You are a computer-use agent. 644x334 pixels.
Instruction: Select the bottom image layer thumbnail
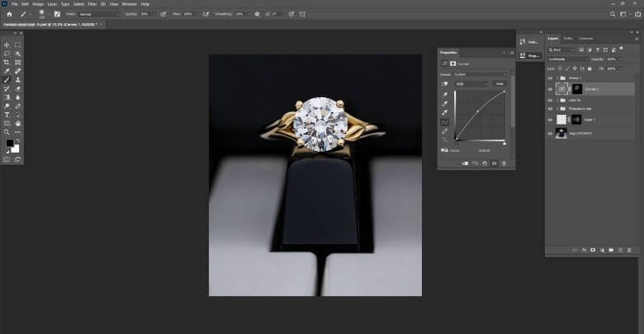coord(561,134)
